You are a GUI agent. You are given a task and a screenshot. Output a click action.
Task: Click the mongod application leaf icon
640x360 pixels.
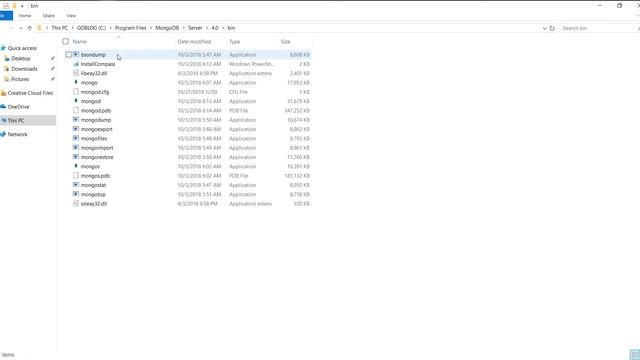76,101
